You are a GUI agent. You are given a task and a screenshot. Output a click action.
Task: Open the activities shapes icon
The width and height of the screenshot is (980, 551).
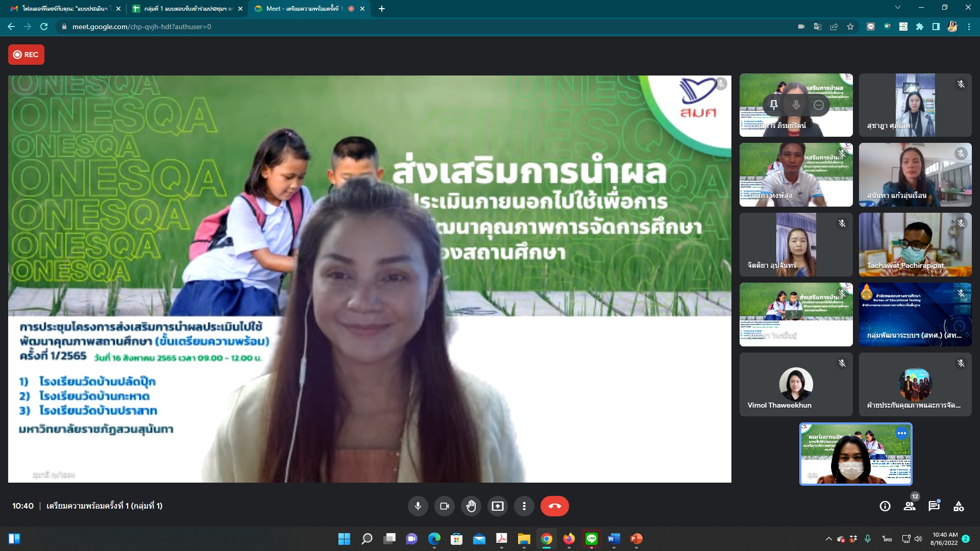[x=959, y=506]
